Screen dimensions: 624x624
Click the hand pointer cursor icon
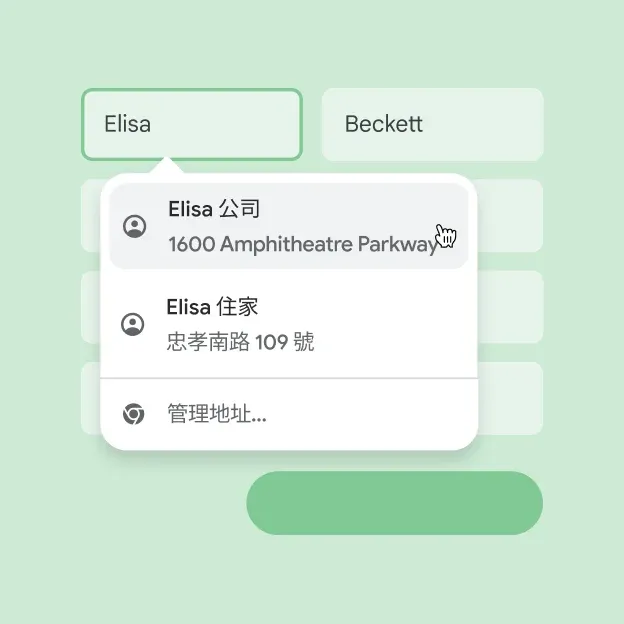pyautogui.click(x=446, y=236)
